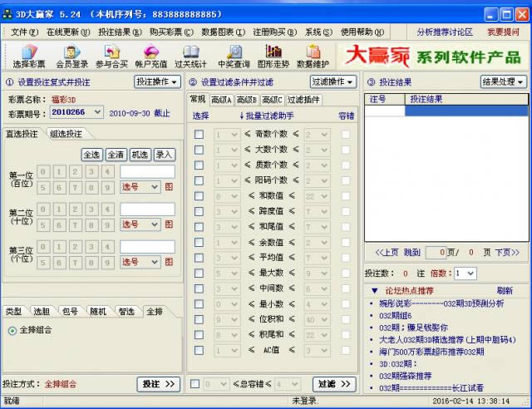Open the 投注操作 dropdown

point(157,82)
